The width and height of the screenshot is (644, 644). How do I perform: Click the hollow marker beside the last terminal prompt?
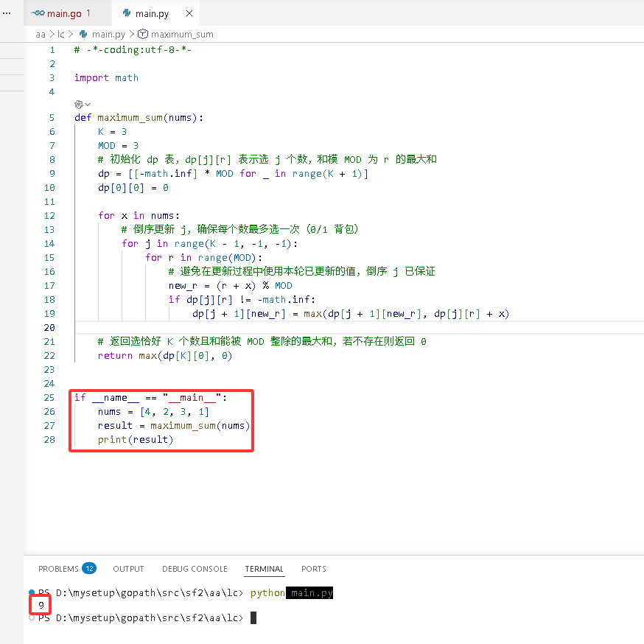point(32,617)
